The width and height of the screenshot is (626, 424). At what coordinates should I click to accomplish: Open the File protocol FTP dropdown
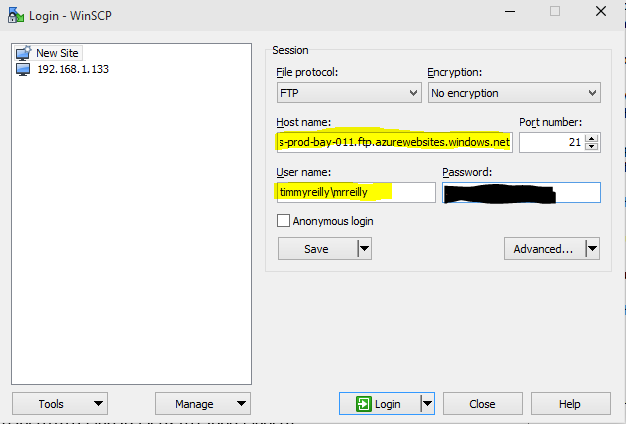pyautogui.click(x=349, y=93)
